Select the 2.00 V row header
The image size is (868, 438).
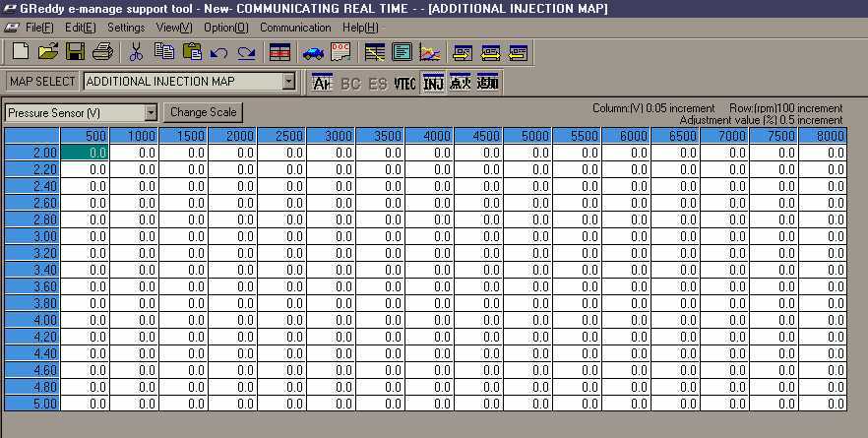point(32,153)
